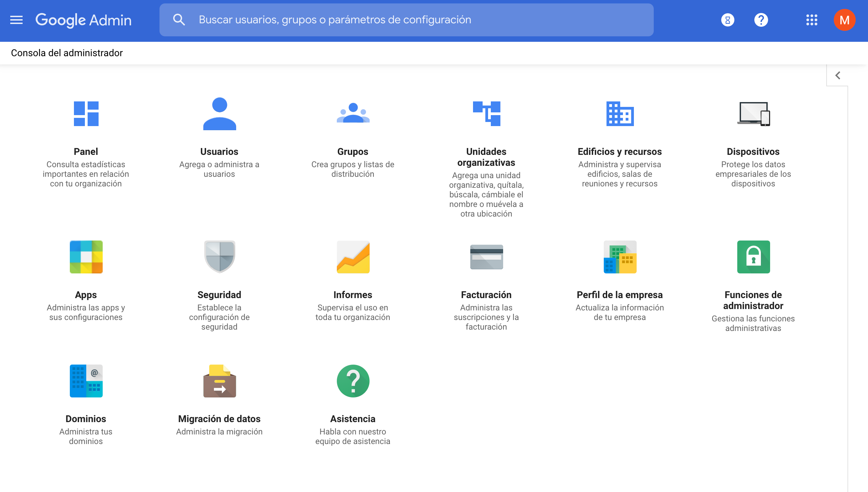This screenshot has width=868, height=492.
Task: Click 'Agrega o administra a usuarios' description
Action: [x=219, y=169]
